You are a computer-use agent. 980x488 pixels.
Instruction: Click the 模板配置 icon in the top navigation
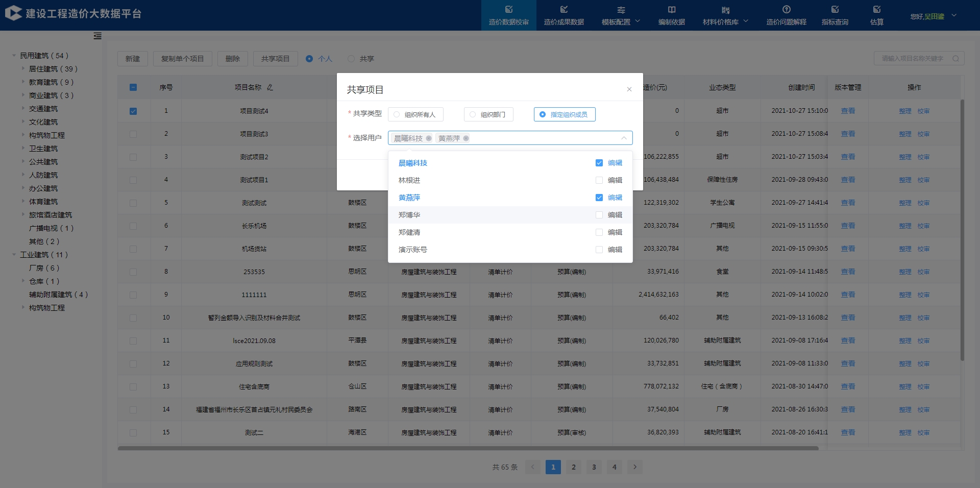click(x=621, y=10)
